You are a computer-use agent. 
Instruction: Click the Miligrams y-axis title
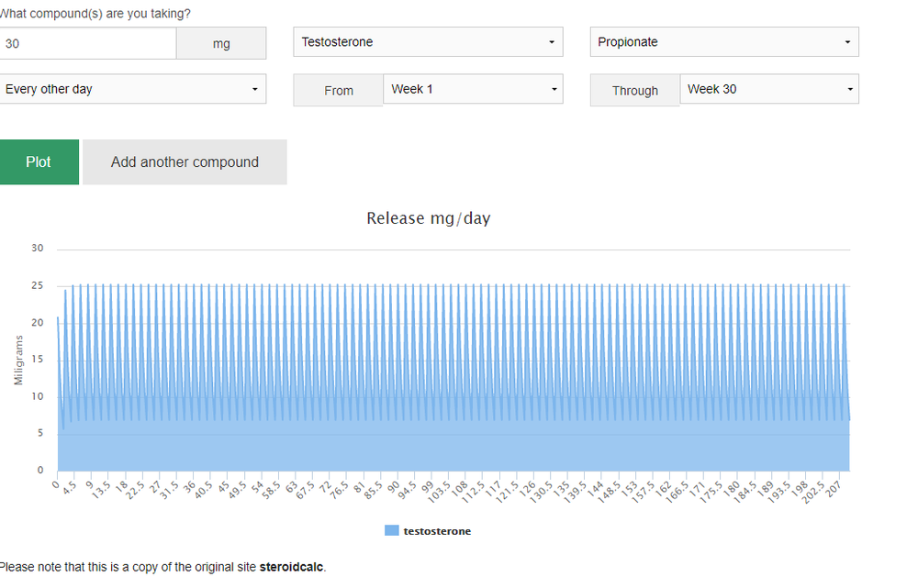pyautogui.click(x=19, y=359)
